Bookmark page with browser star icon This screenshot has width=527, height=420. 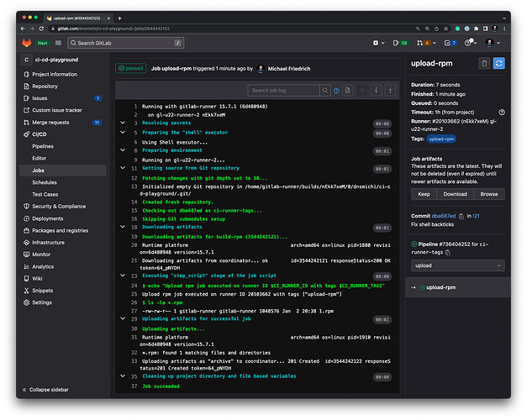(x=446, y=29)
